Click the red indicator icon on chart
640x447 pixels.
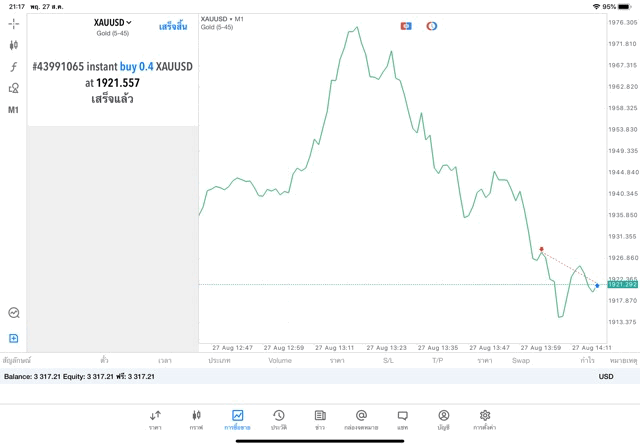[x=406, y=25]
